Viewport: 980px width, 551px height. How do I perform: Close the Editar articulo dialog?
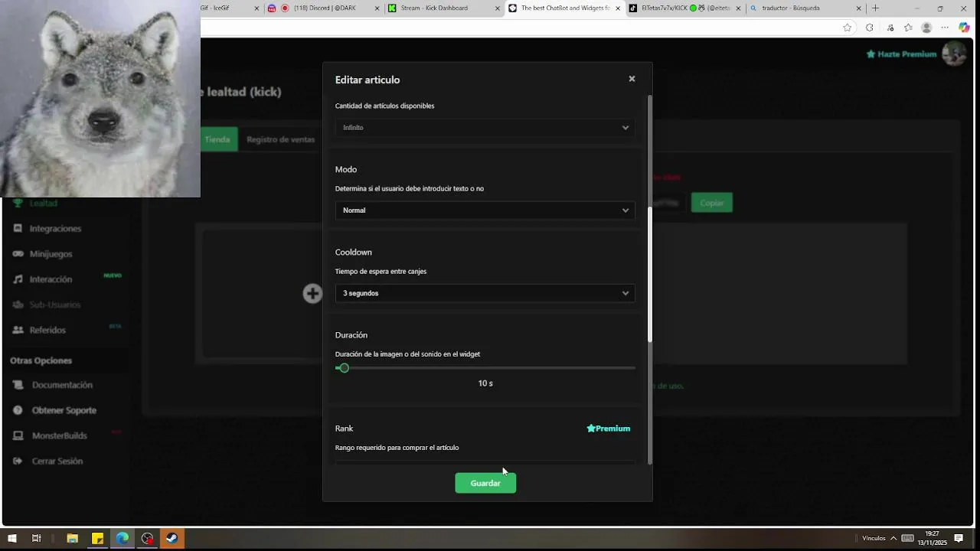click(x=632, y=79)
